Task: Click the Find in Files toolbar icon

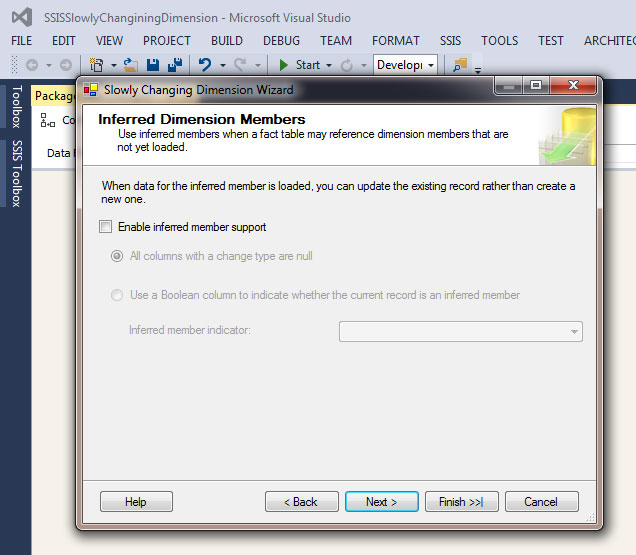Action: coord(460,65)
